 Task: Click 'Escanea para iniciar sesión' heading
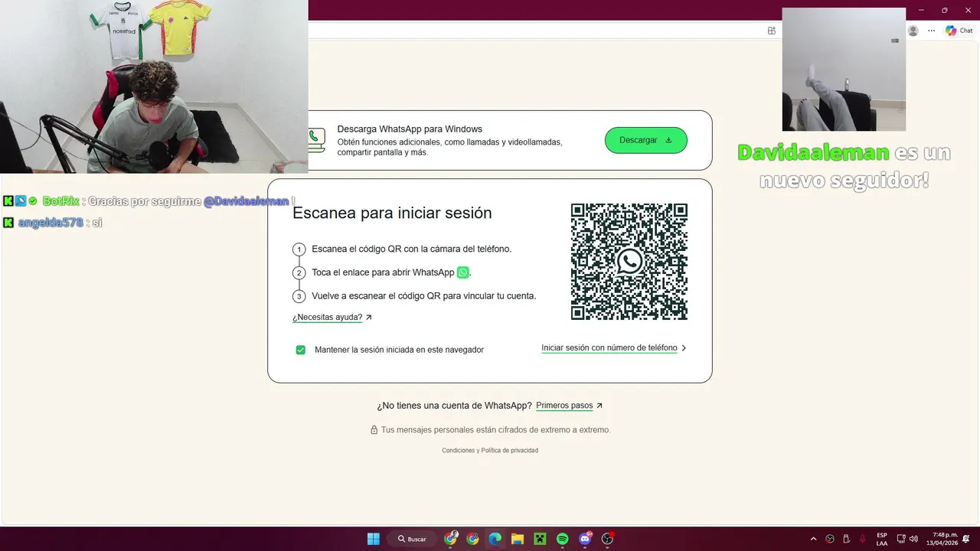[x=392, y=213]
